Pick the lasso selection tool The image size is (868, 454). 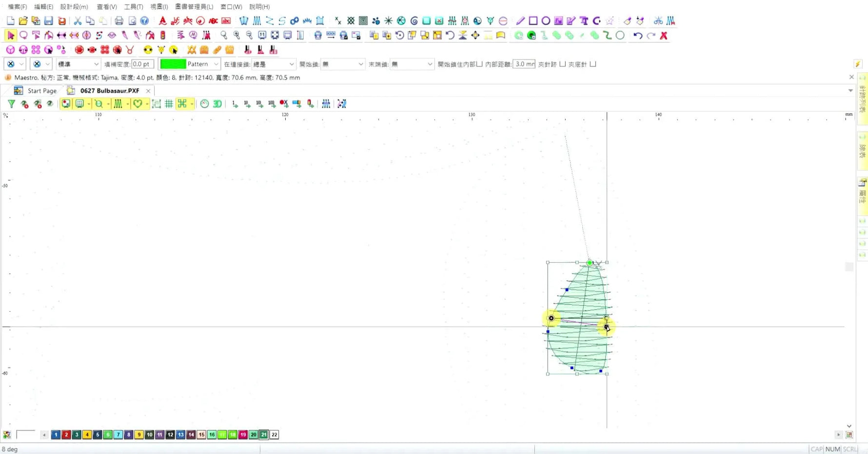23,35
